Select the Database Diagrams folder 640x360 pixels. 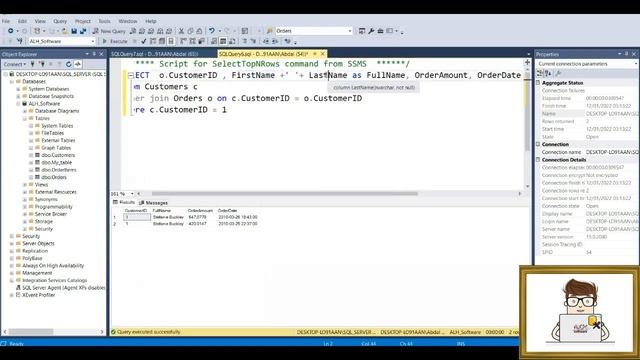pos(57,111)
